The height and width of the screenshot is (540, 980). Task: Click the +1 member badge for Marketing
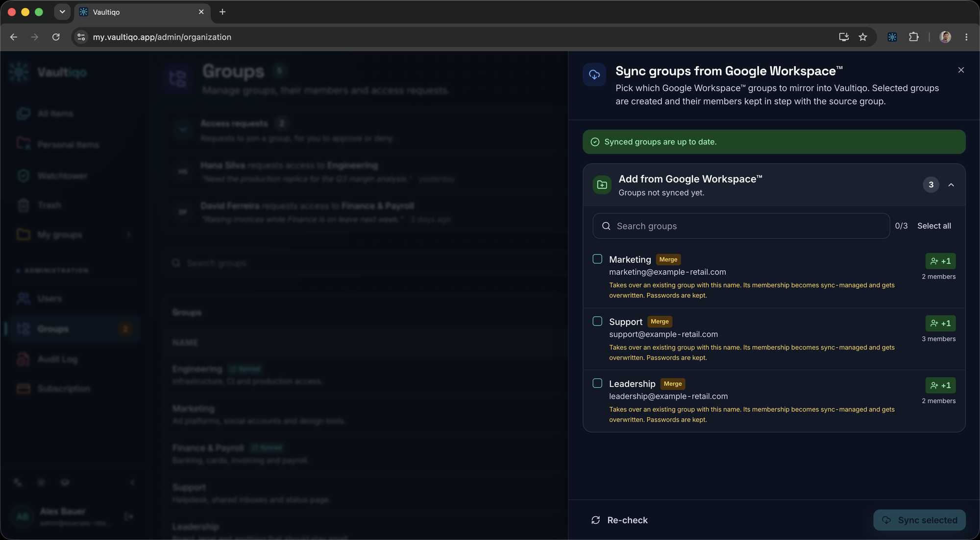[940, 261]
